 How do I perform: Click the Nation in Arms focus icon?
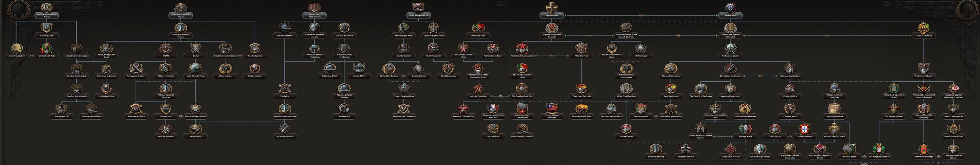point(478,28)
